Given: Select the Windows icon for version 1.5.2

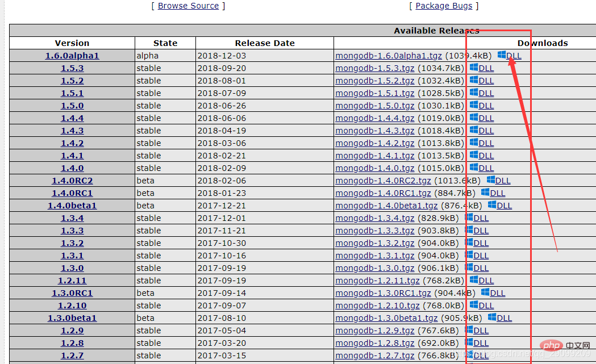Looking at the screenshot, I should pos(474,80).
